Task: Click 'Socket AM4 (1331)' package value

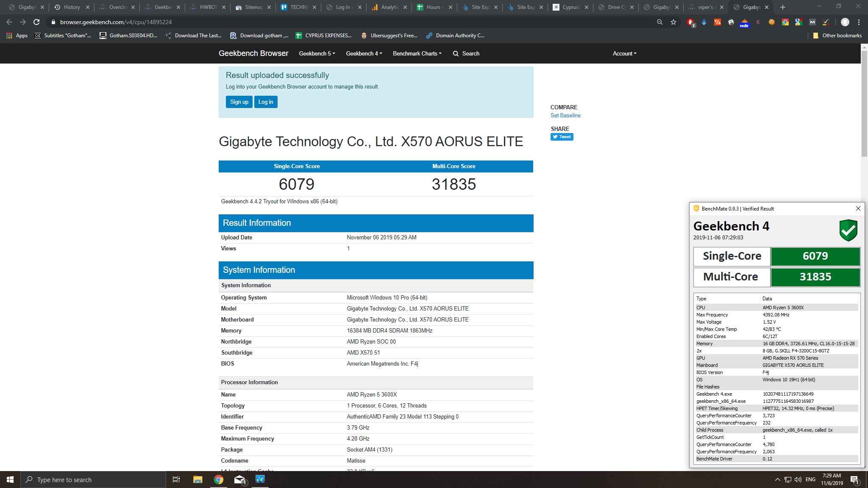Action: pos(370,449)
